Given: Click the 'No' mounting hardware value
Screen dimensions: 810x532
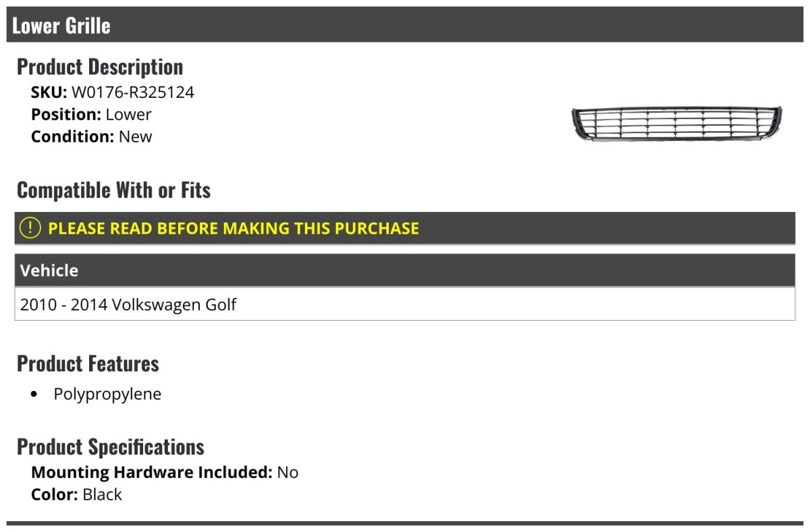Looking at the screenshot, I should pos(288,472).
